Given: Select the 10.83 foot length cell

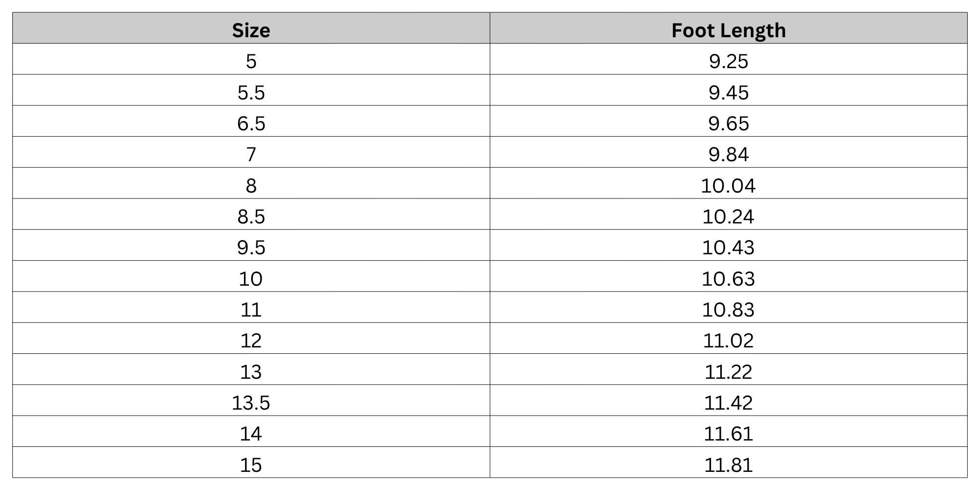Looking at the screenshot, I should (729, 307).
